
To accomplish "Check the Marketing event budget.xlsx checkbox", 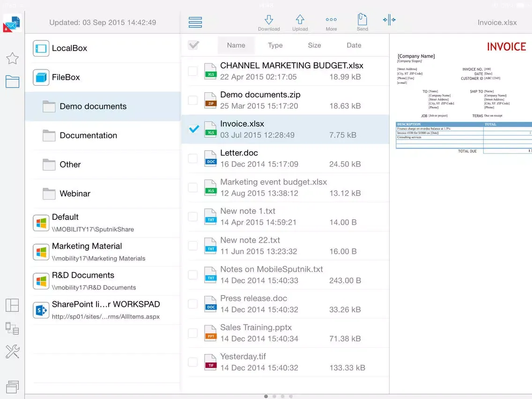I will pos(193,187).
